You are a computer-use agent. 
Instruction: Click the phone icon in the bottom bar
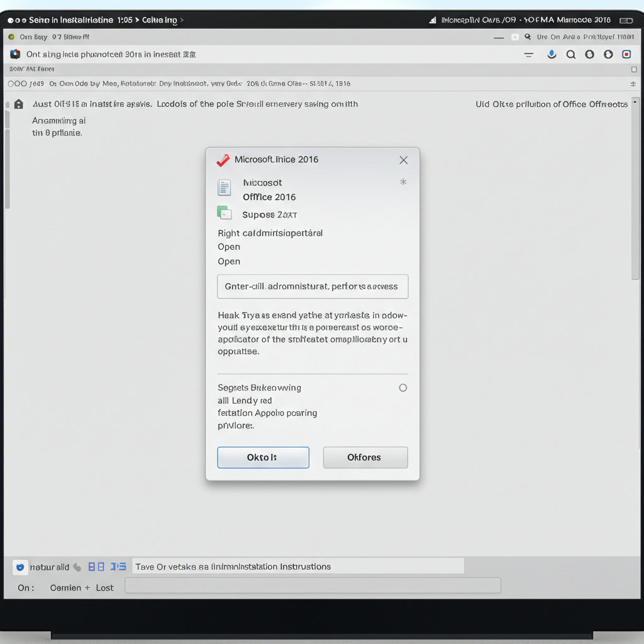point(77,567)
